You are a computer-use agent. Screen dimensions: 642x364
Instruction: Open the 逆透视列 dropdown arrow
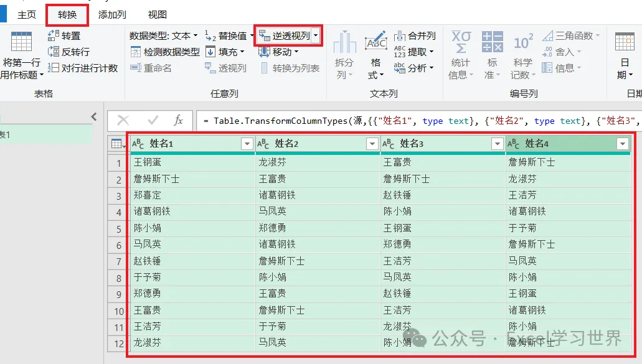[x=316, y=35]
